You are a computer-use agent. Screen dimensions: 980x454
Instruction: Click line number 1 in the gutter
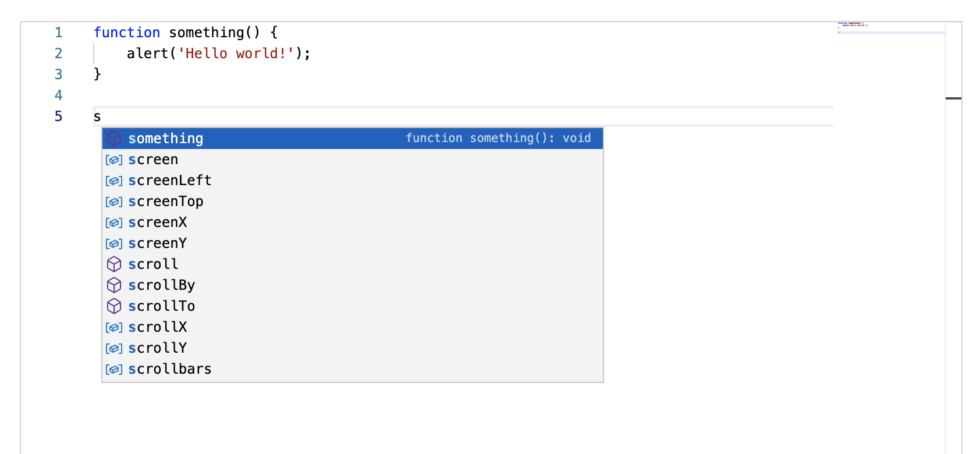click(x=58, y=33)
